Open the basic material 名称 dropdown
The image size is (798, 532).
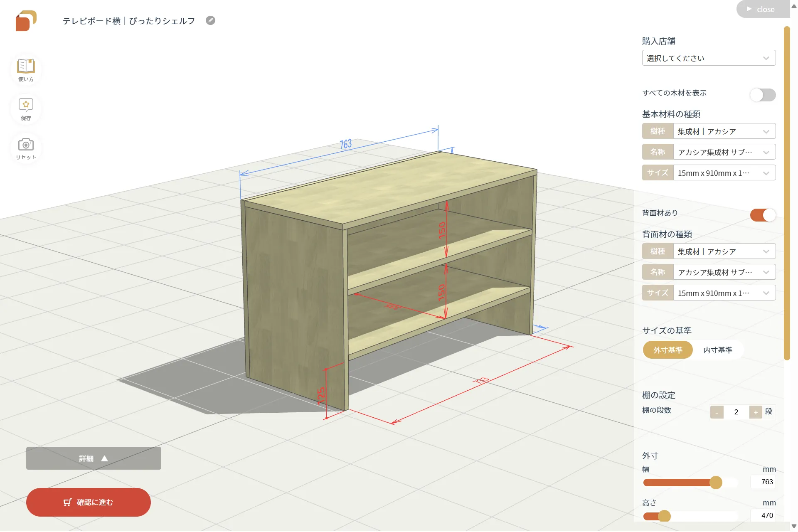[x=724, y=152]
